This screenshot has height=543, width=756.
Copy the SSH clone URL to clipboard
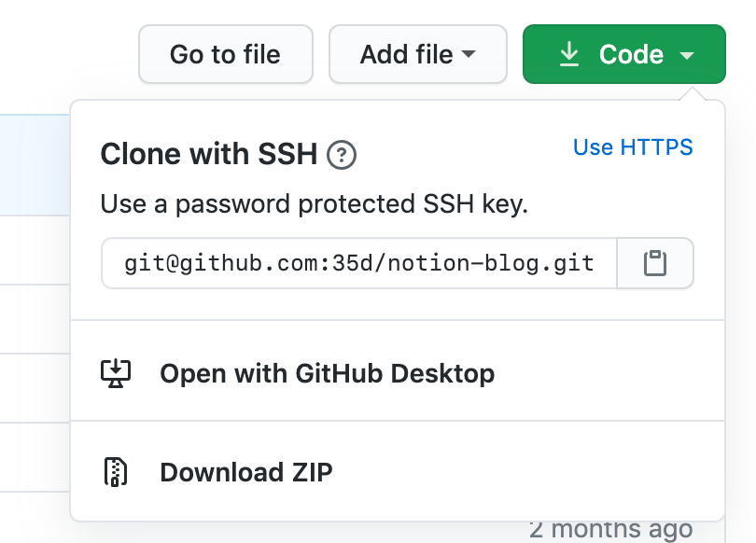(x=655, y=263)
